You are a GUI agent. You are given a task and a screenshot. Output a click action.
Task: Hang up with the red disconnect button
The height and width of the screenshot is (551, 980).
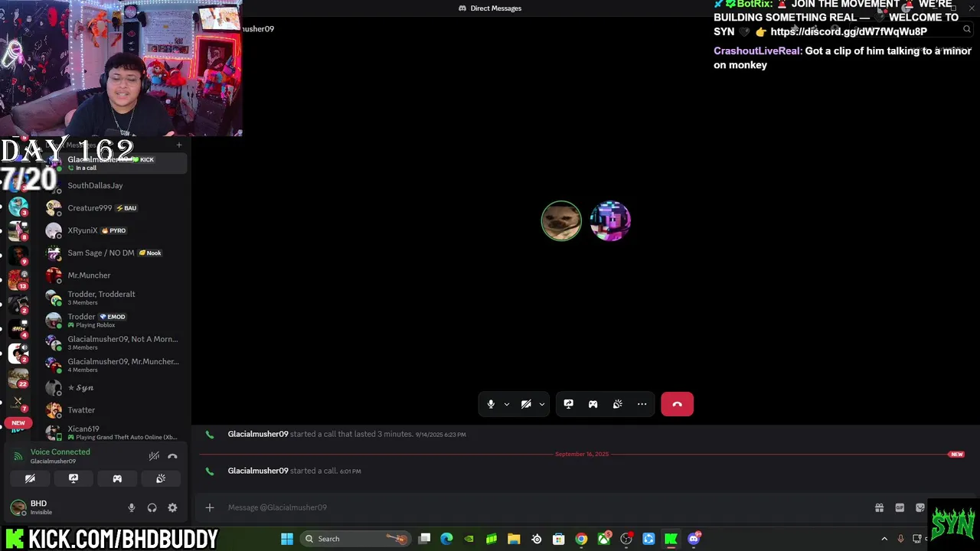pyautogui.click(x=677, y=404)
